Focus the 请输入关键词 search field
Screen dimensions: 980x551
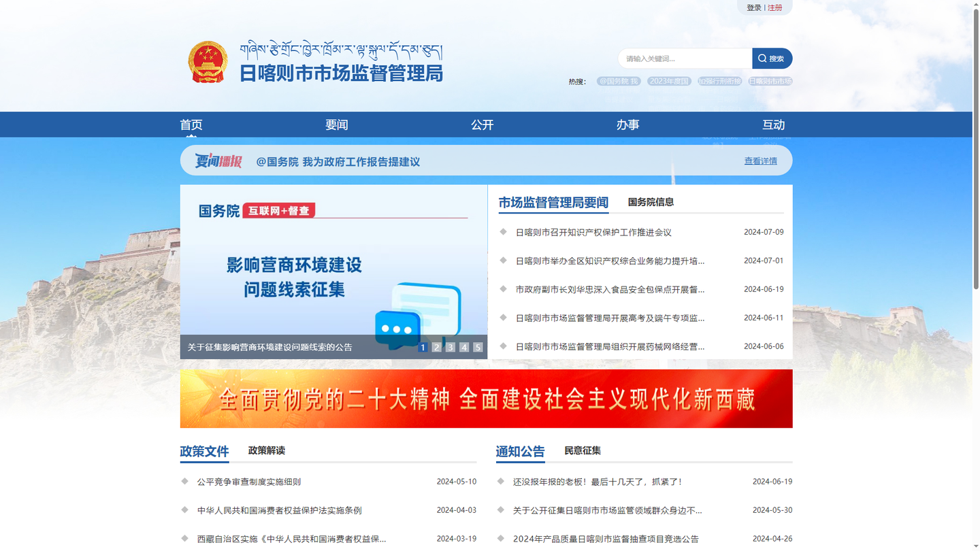click(x=685, y=59)
